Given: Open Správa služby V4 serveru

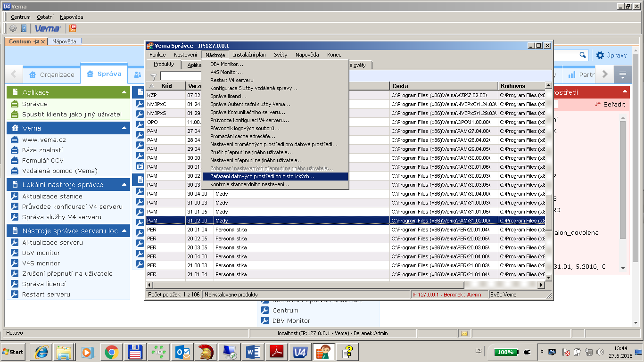Looking at the screenshot, I should [61, 217].
